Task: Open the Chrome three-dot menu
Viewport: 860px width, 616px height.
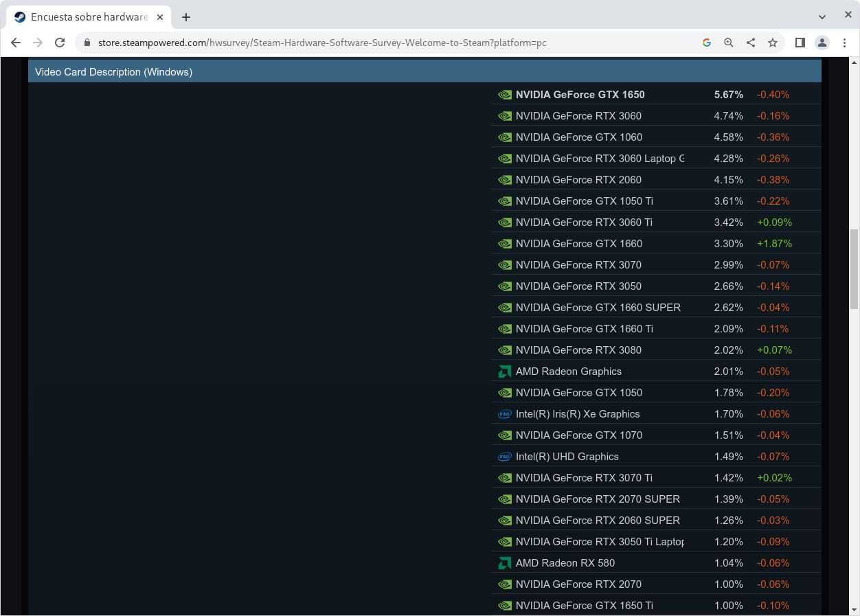Action: [845, 43]
